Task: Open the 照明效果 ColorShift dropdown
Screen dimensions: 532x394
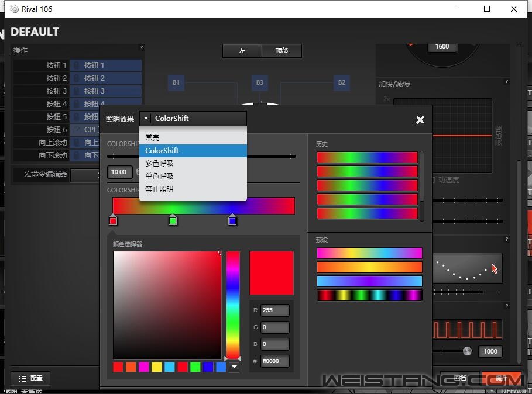Action: click(193, 119)
